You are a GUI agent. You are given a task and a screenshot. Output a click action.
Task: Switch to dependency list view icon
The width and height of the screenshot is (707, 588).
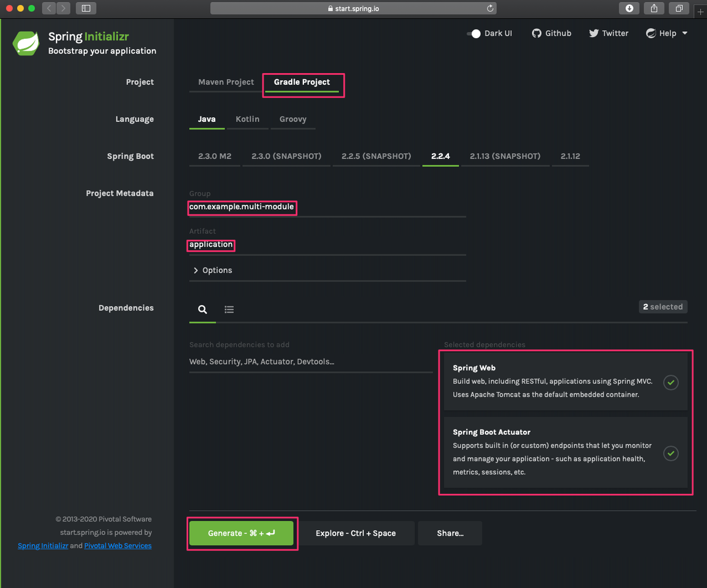[x=229, y=309]
